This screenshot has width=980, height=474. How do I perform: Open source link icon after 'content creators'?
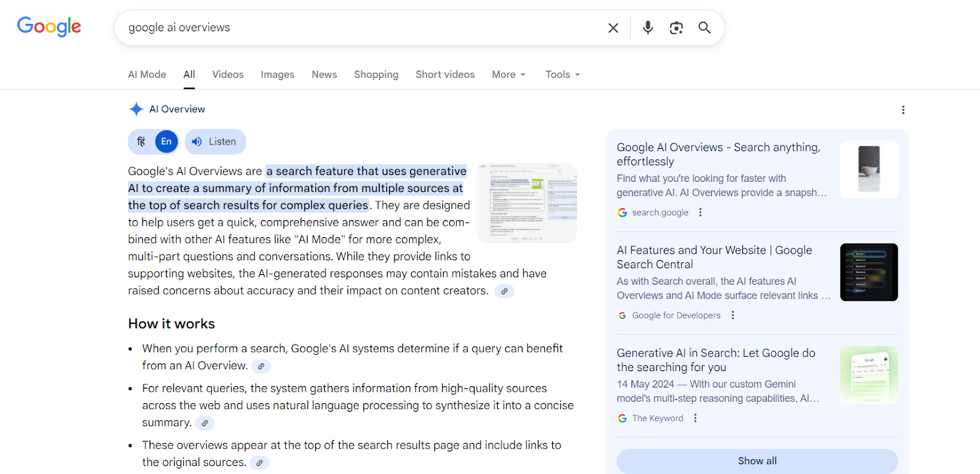(x=504, y=292)
